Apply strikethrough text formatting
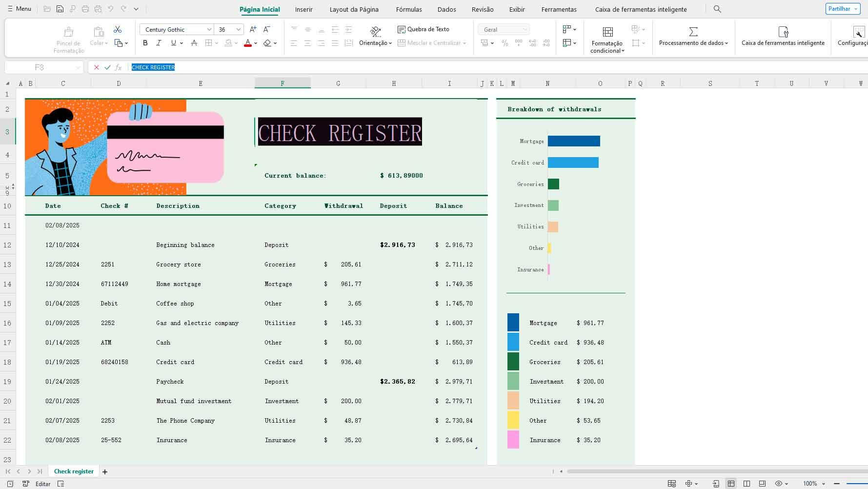 pos(194,43)
